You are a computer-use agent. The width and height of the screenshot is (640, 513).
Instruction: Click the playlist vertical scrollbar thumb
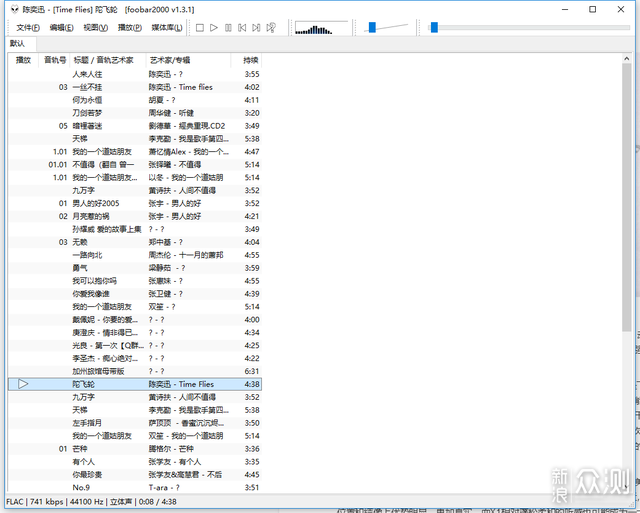pos(627,198)
